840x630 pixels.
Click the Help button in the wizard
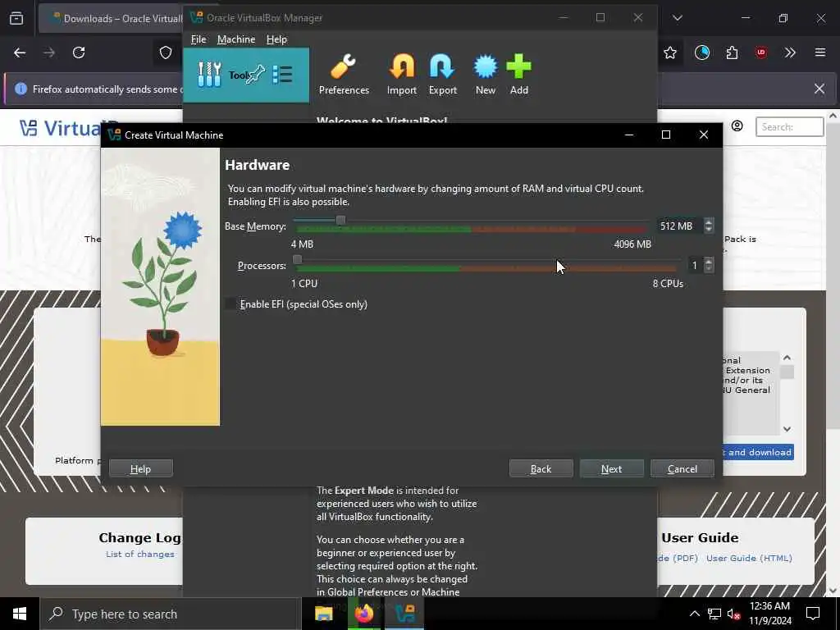(140, 468)
